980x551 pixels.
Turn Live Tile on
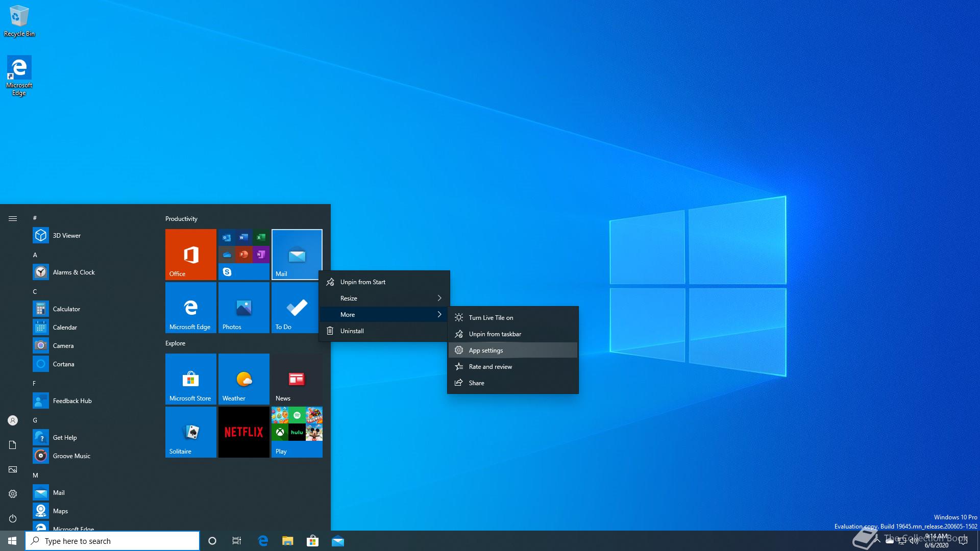click(x=513, y=317)
